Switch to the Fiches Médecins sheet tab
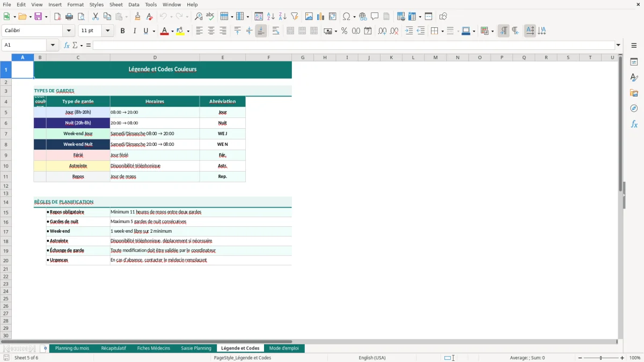The height and width of the screenshot is (362, 644). 153,348
